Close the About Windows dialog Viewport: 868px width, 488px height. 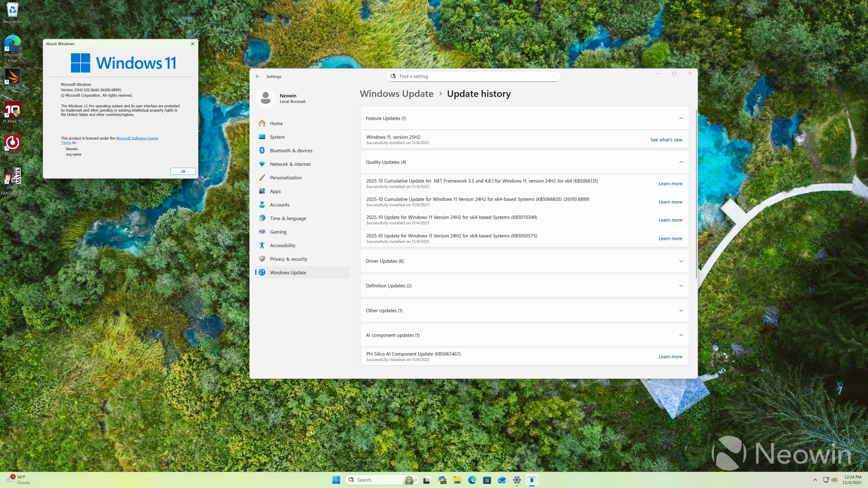[x=193, y=44]
